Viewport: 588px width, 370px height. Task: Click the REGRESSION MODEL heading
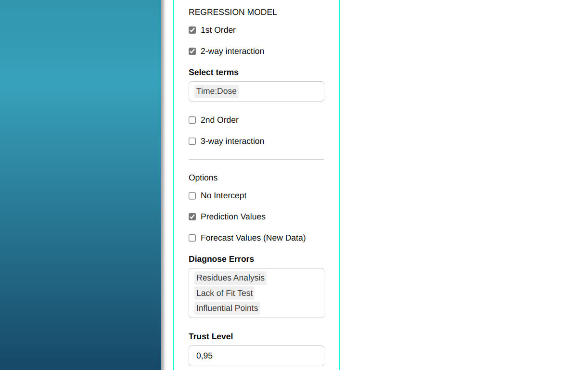233,12
